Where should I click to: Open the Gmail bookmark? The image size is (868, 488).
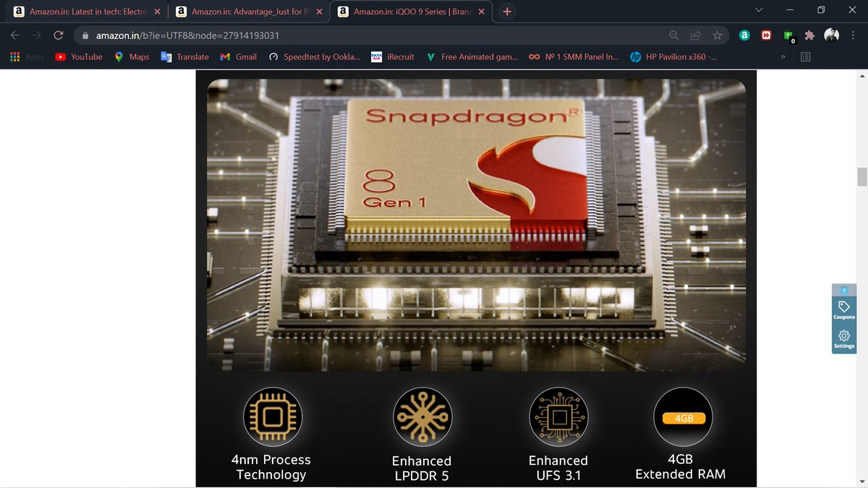click(238, 56)
